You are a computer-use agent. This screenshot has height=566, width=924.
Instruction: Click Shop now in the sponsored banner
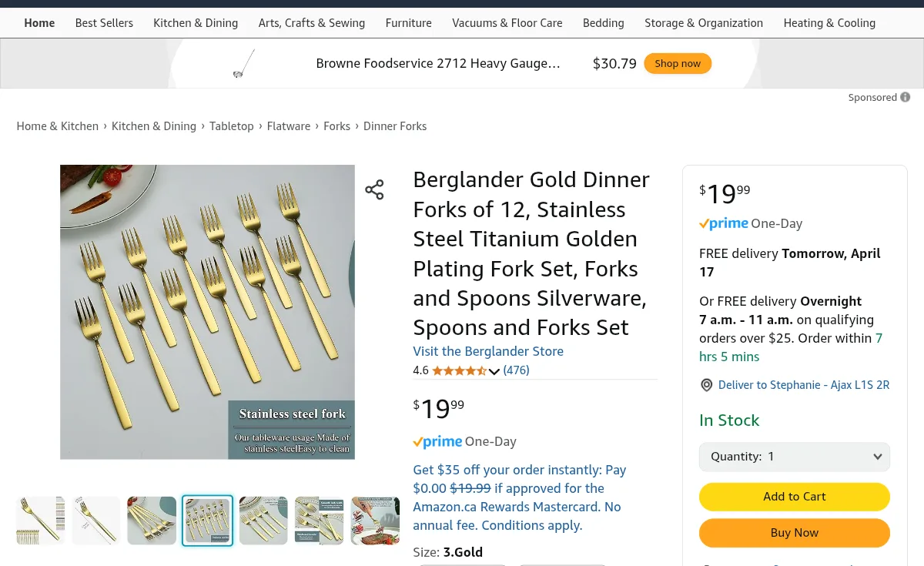(678, 63)
